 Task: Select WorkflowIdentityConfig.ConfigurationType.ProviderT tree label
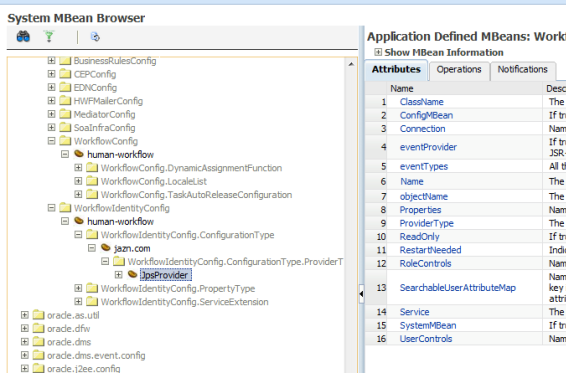[235, 261]
